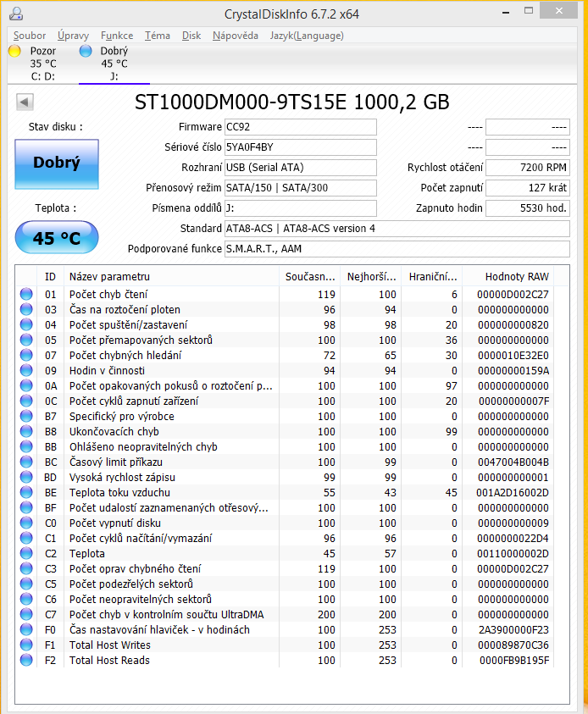Select the row Počet oprav chybného čtení

[x=285, y=568]
